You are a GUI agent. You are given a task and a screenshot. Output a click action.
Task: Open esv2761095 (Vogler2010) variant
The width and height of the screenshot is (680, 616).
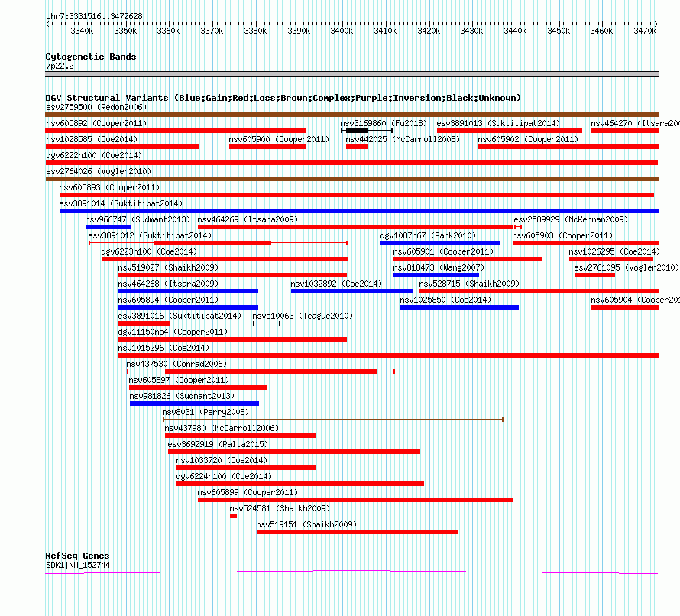[x=627, y=267]
